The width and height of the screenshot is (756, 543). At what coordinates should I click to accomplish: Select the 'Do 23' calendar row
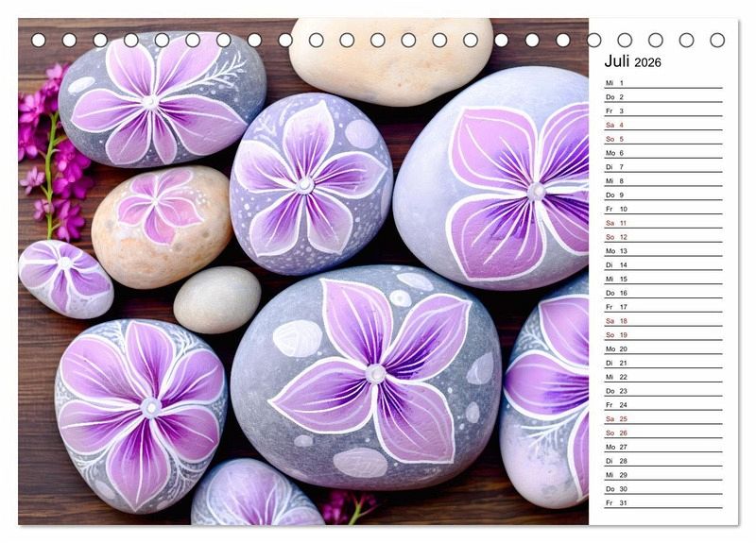663,390
